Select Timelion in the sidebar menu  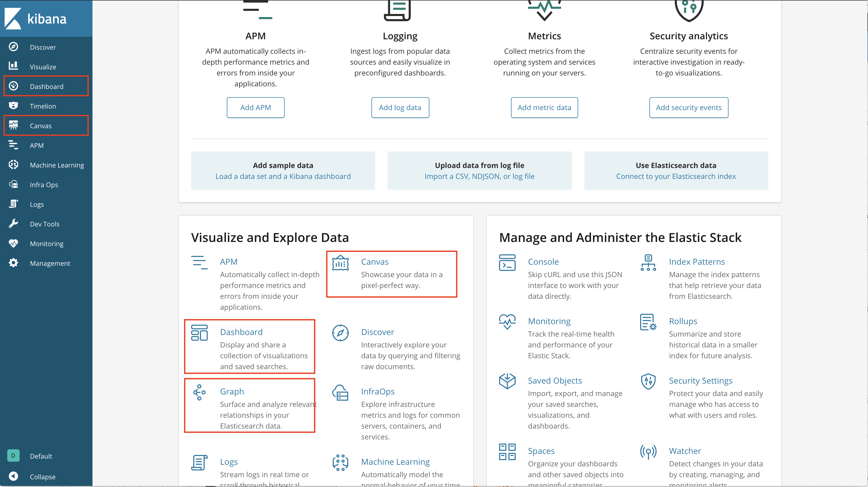coord(43,106)
